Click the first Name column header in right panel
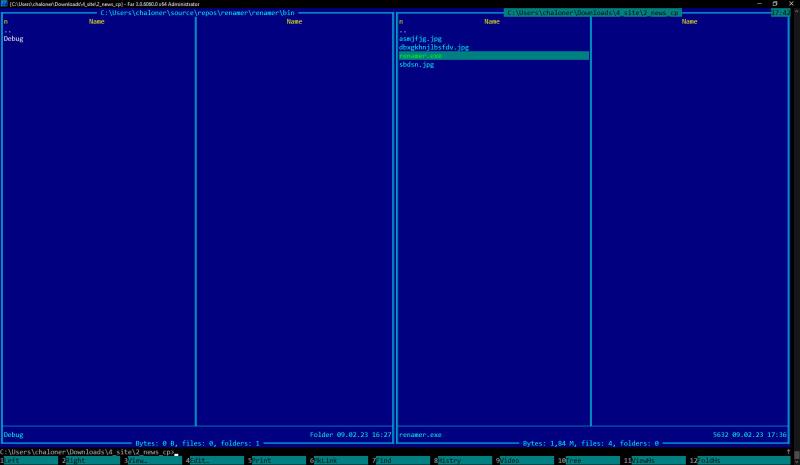This screenshot has width=800, height=465. (492, 21)
